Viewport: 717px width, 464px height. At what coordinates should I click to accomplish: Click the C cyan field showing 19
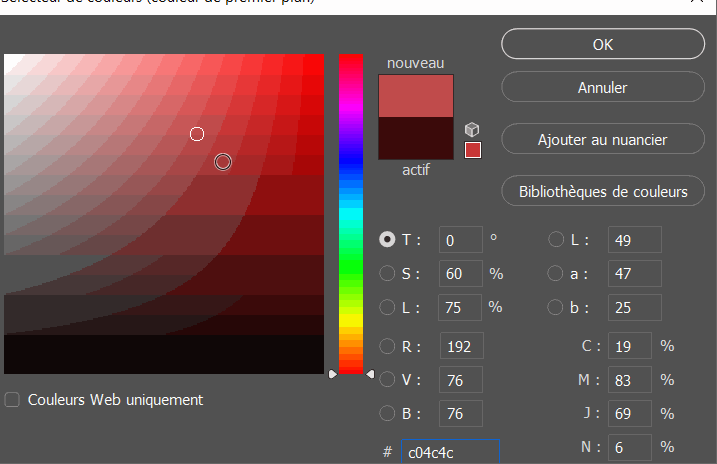coord(630,346)
